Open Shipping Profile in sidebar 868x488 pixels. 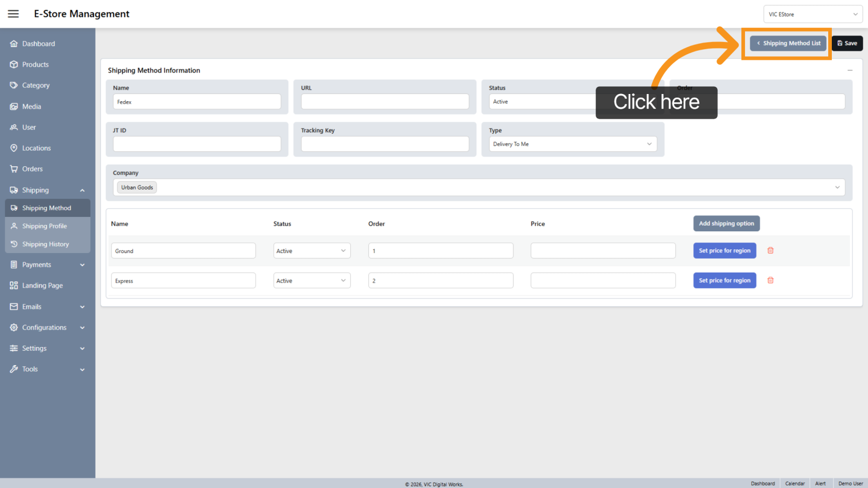pos(44,226)
